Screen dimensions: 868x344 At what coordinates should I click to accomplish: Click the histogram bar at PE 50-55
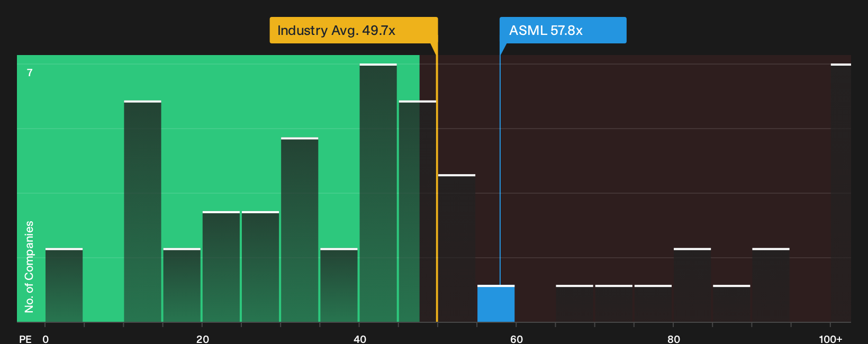point(457,248)
